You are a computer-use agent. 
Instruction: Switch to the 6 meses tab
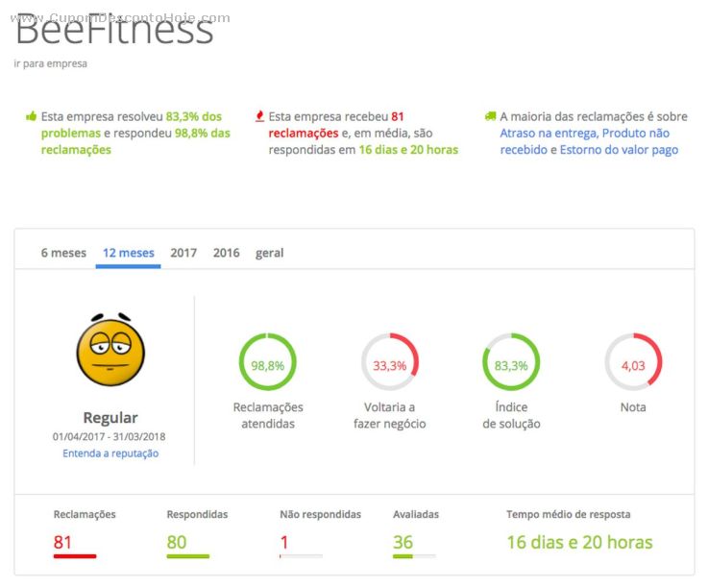click(63, 253)
